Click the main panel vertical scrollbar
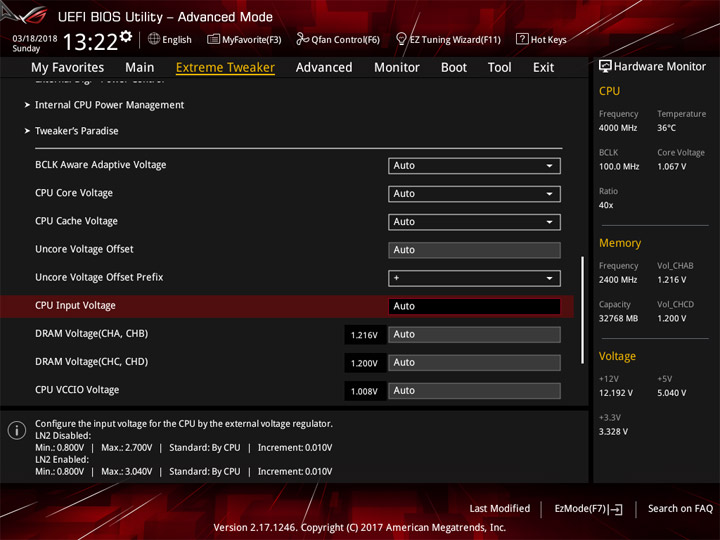This screenshot has height=540, width=720. (583, 310)
